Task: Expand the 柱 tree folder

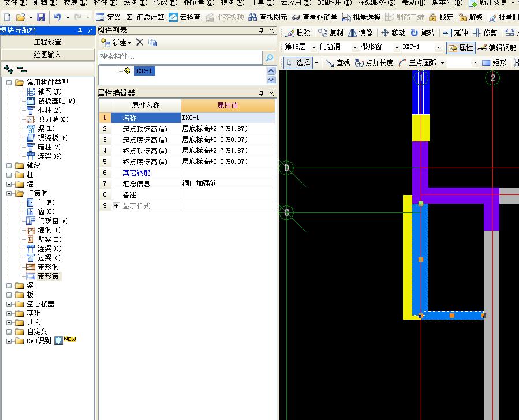Action: coord(9,175)
